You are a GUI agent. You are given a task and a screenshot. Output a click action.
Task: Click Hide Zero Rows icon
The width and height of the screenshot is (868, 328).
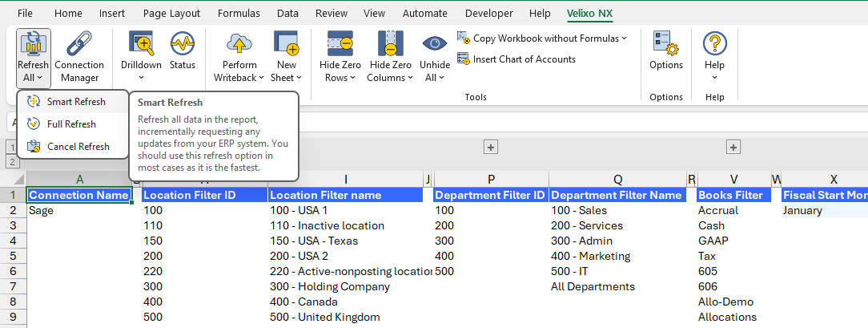coord(340,43)
